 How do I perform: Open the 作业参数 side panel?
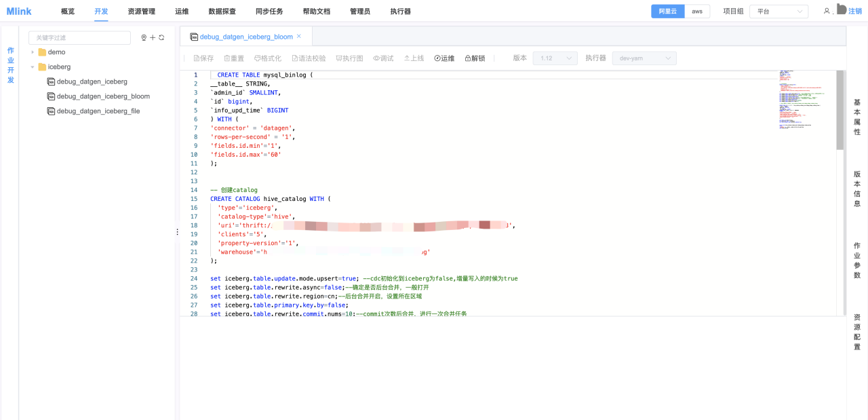pyautogui.click(x=857, y=260)
